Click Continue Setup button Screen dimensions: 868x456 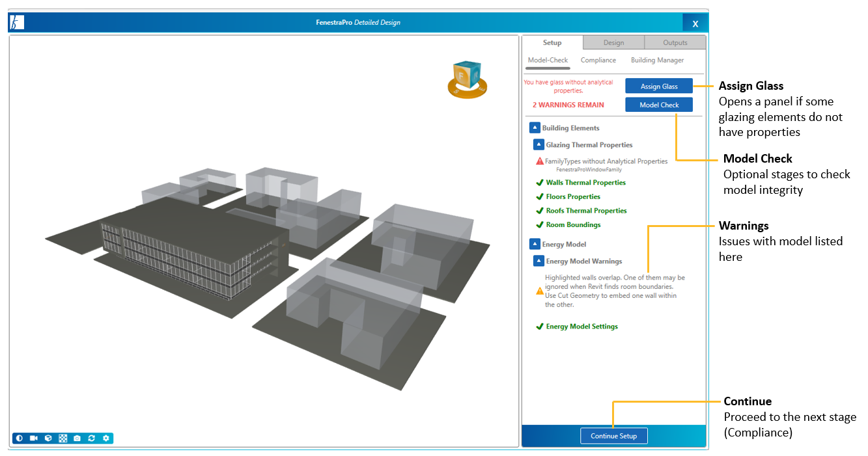click(x=614, y=436)
